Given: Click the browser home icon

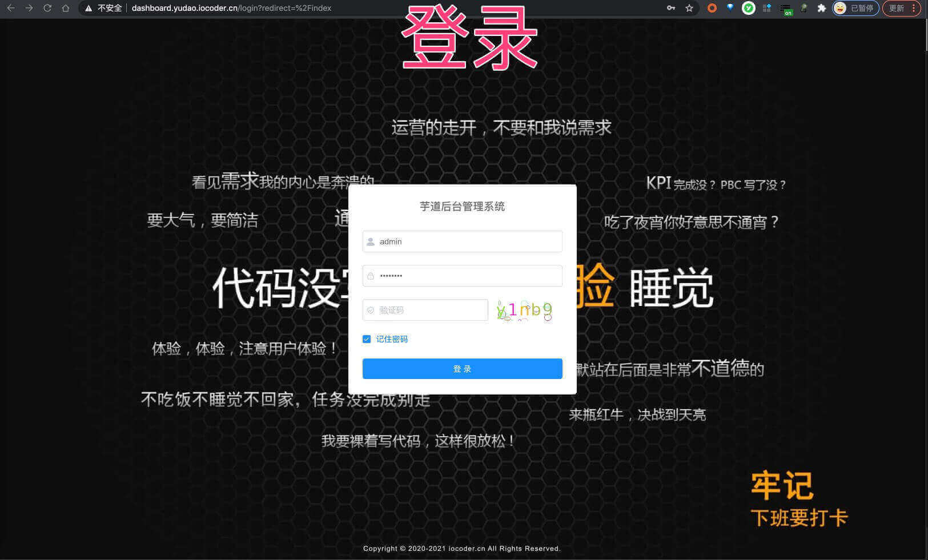Looking at the screenshot, I should point(65,8).
